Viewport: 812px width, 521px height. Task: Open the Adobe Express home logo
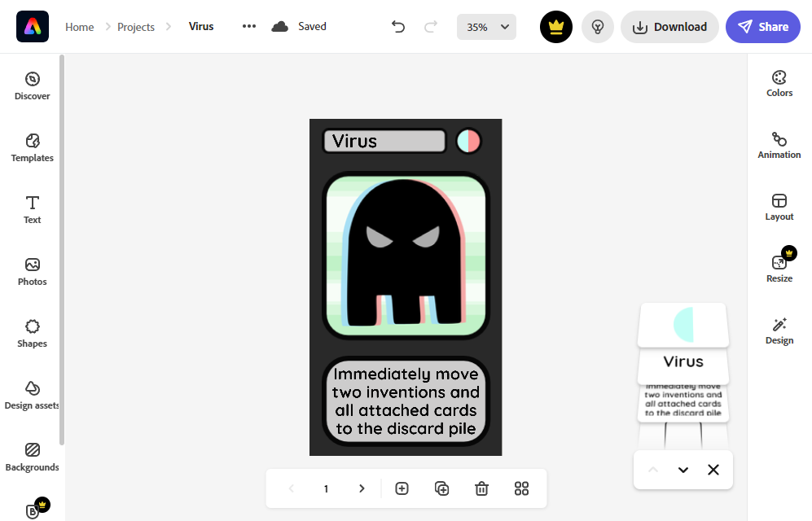pos(33,26)
